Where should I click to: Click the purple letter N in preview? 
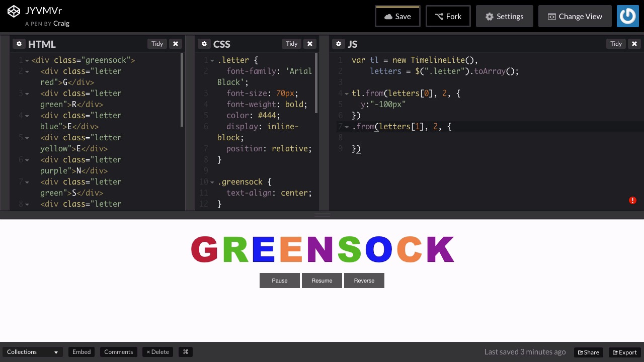click(320, 249)
